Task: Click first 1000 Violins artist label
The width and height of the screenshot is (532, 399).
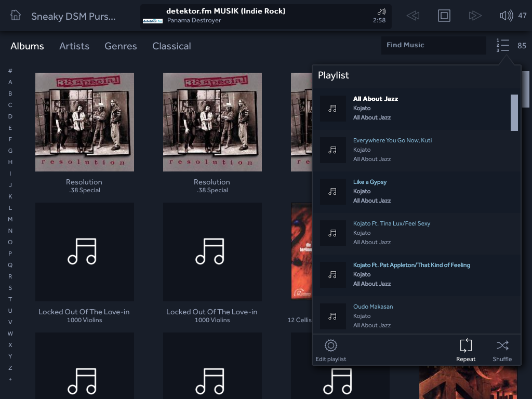Action: (85, 320)
